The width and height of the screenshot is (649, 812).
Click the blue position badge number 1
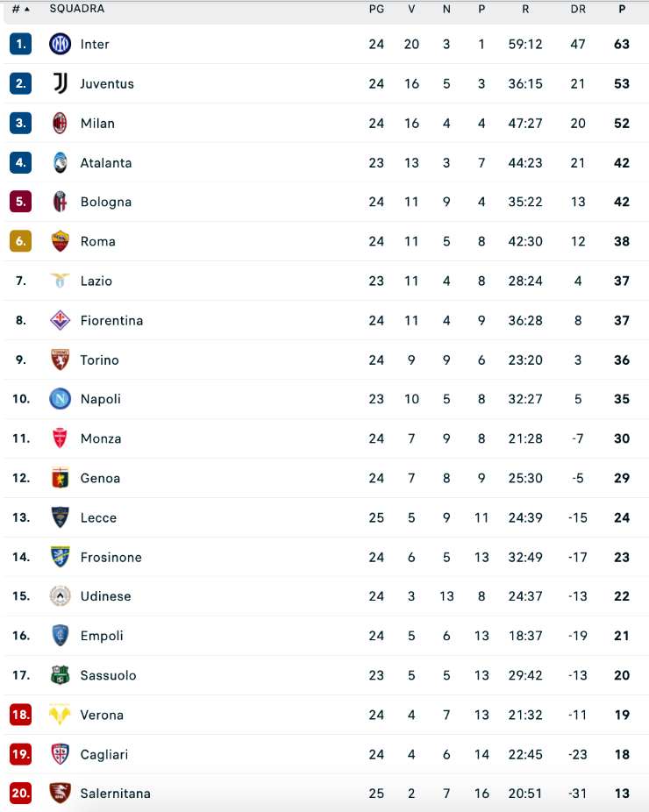21,44
